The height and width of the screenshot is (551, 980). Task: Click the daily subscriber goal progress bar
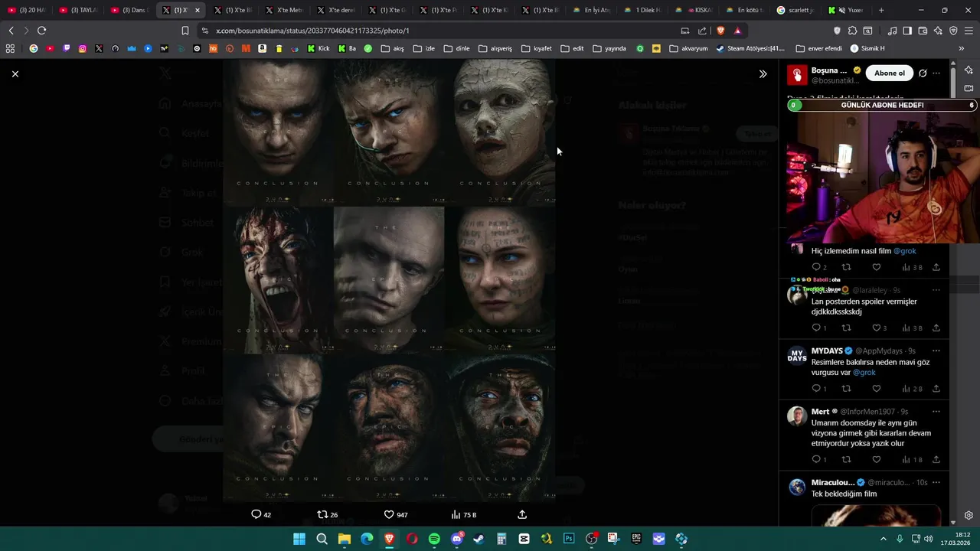(x=883, y=105)
